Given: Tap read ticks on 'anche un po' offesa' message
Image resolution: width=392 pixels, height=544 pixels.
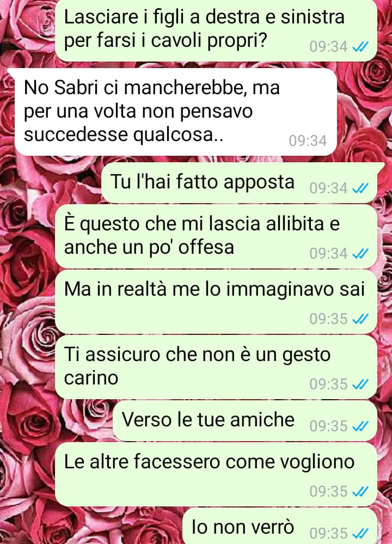Looking at the screenshot, I should 360,254.
